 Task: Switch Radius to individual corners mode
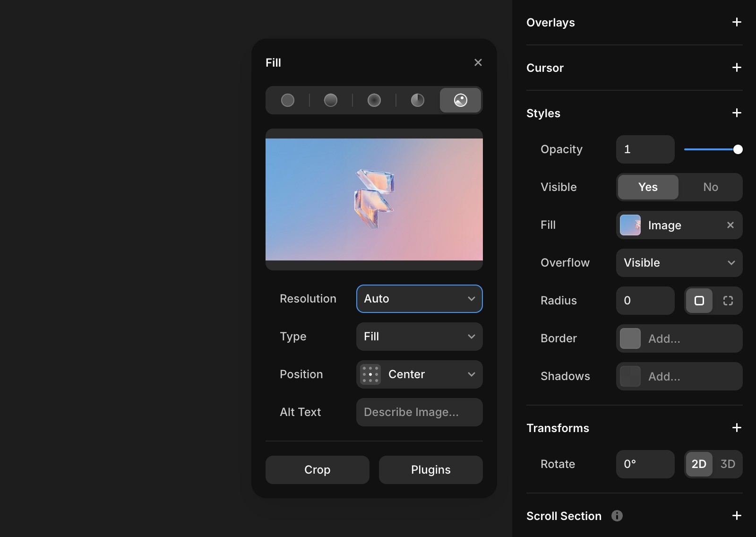tap(728, 301)
